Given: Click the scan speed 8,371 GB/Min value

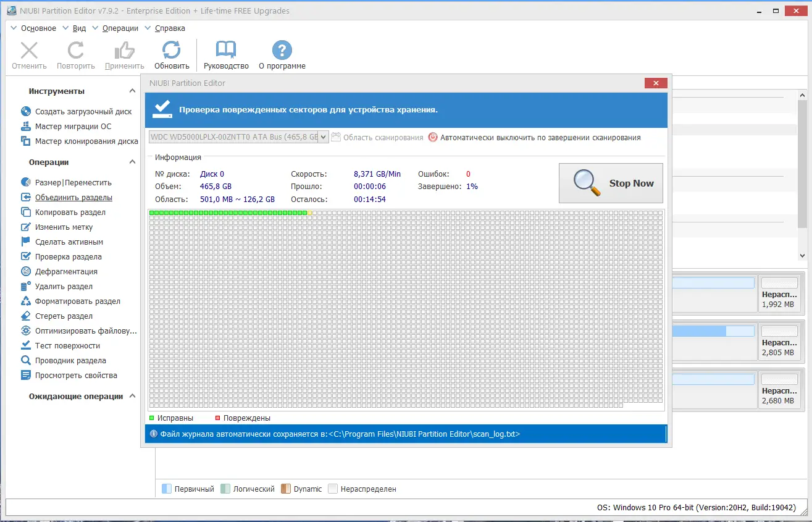Looking at the screenshot, I should coord(377,174).
